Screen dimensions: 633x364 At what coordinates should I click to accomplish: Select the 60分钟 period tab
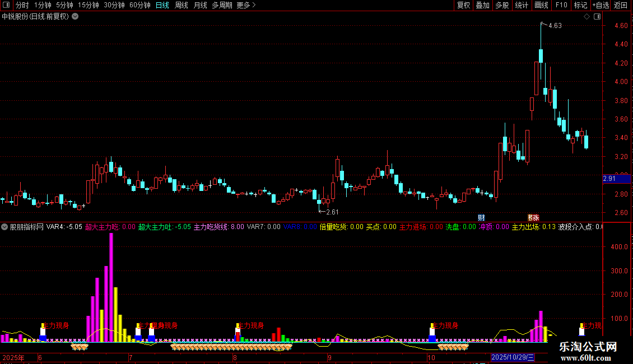coord(139,5)
